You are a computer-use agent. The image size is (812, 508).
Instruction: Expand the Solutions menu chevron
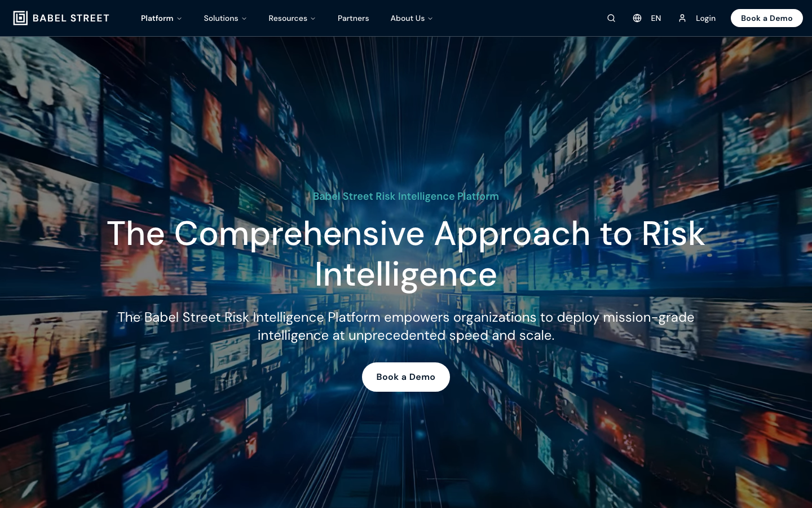[x=244, y=19]
